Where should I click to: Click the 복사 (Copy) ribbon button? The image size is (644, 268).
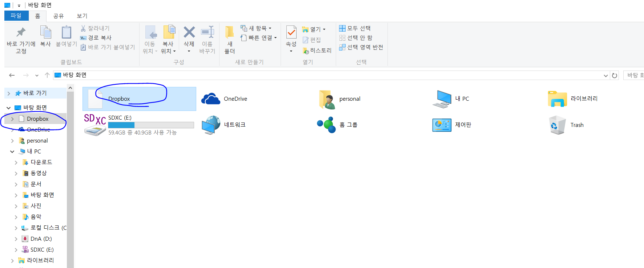click(45, 36)
